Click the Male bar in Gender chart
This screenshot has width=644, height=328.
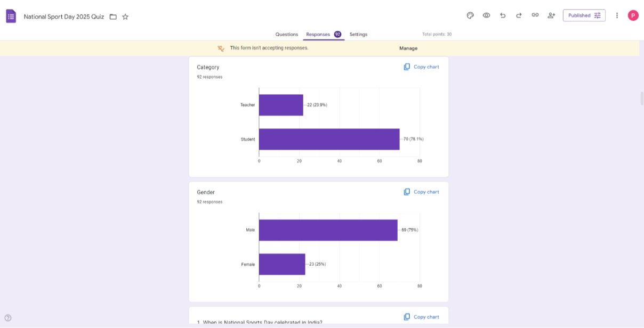coord(328,230)
